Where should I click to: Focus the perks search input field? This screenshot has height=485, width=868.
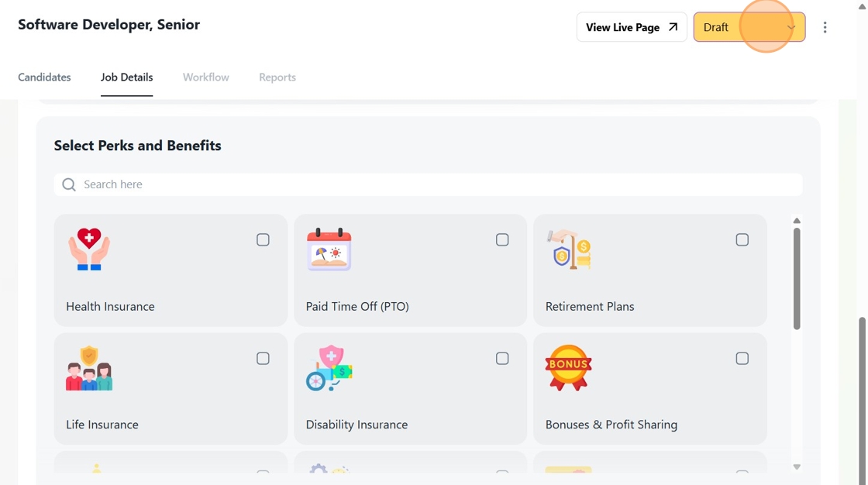[434, 184]
